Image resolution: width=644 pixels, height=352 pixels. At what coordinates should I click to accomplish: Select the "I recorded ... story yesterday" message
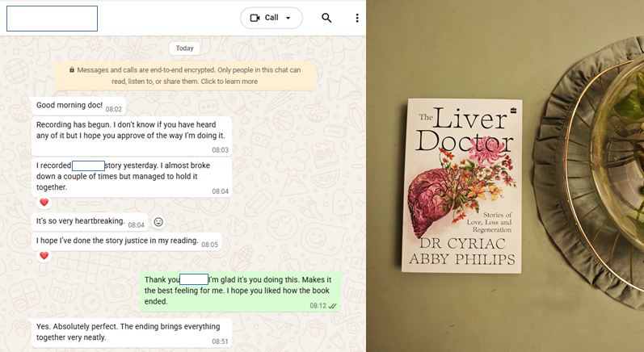point(132,178)
